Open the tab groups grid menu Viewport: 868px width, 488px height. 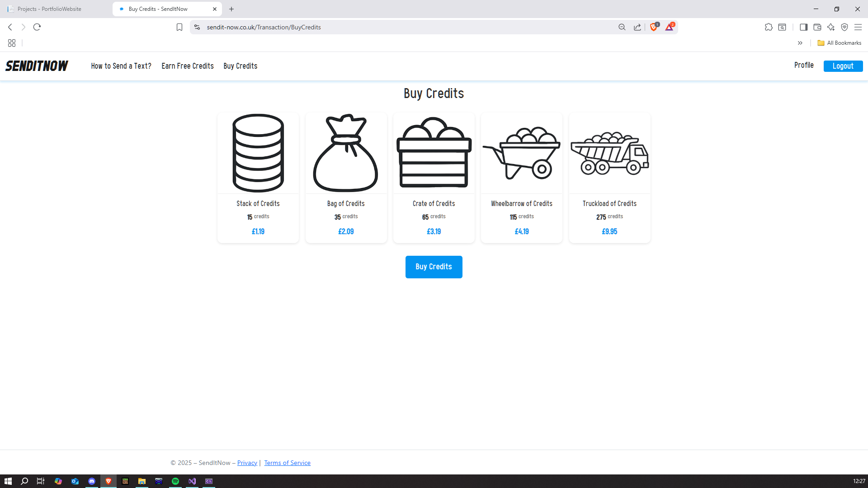12,43
